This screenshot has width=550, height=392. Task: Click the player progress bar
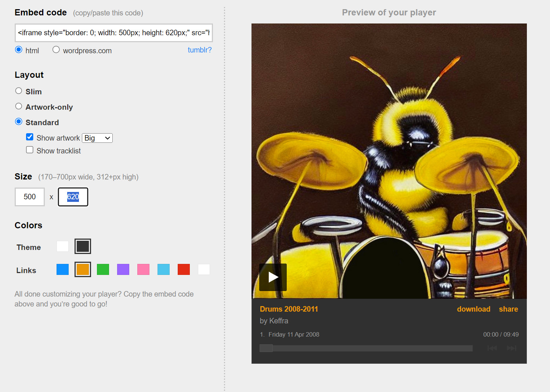(x=366, y=348)
